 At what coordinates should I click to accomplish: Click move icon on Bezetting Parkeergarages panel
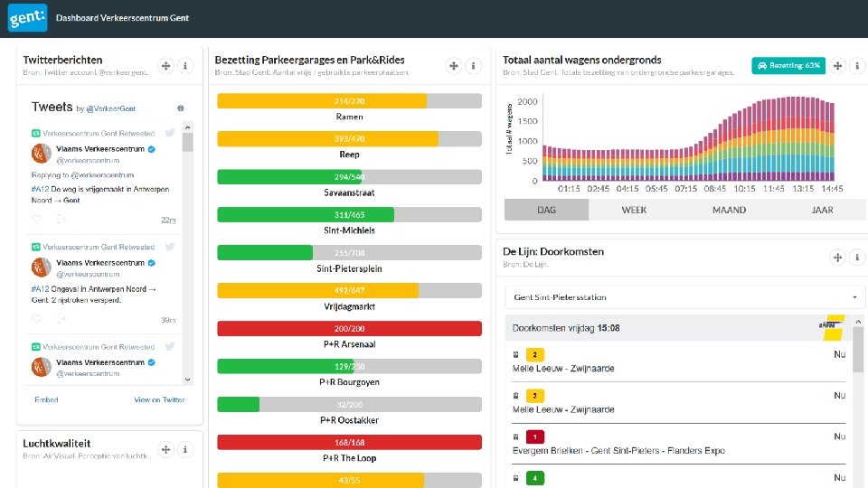click(453, 66)
